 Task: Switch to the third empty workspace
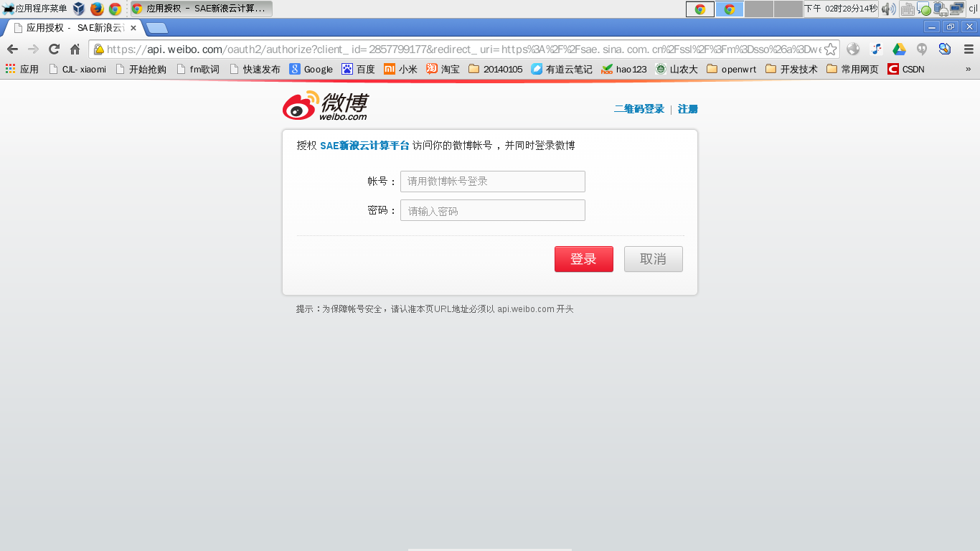pyautogui.click(x=759, y=9)
